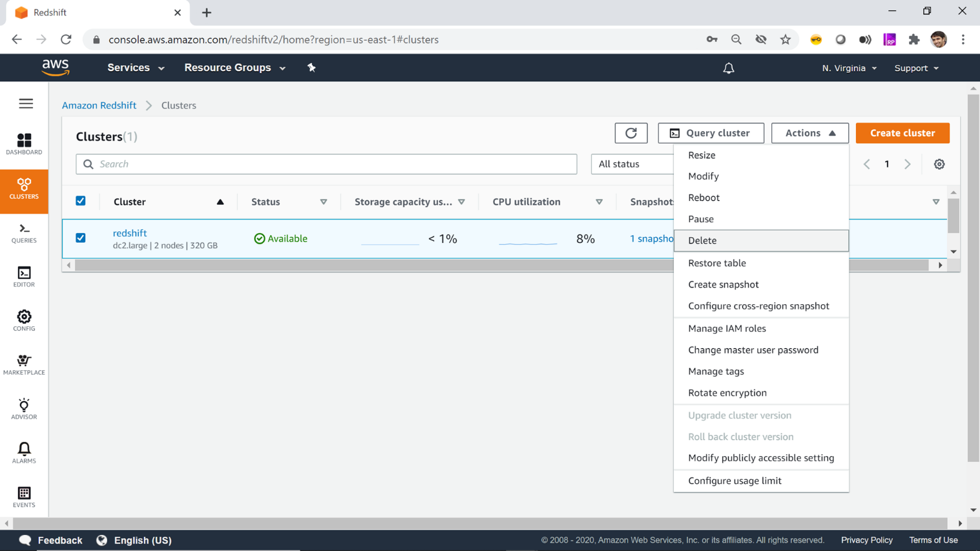
Task: Select Change master user password
Action: pos(761,350)
